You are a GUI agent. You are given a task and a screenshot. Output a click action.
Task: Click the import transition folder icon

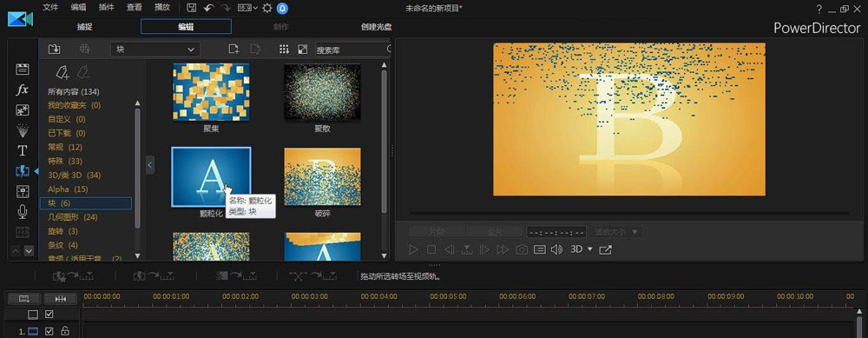point(54,50)
